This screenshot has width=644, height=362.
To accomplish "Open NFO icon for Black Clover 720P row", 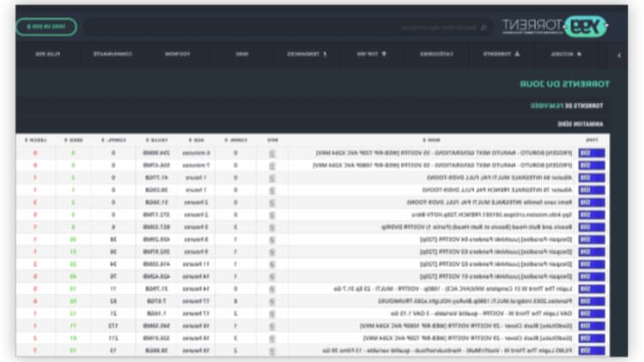I will coord(271,339).
